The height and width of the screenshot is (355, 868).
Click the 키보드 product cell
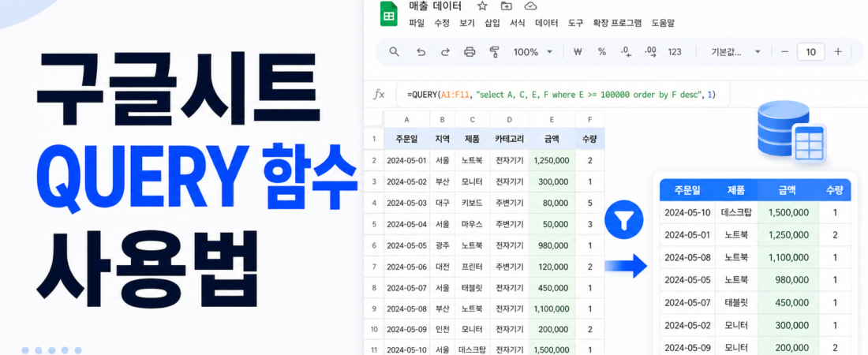pos(472,203)
